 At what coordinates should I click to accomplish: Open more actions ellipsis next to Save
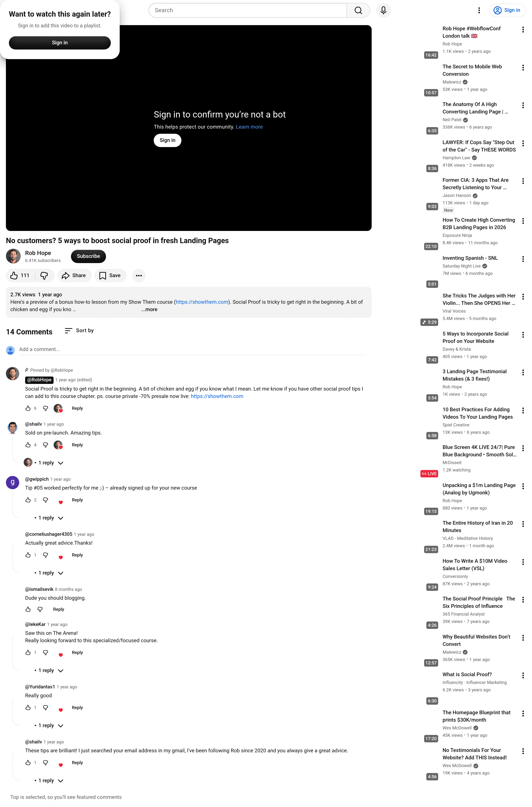(x=139, y=276)
